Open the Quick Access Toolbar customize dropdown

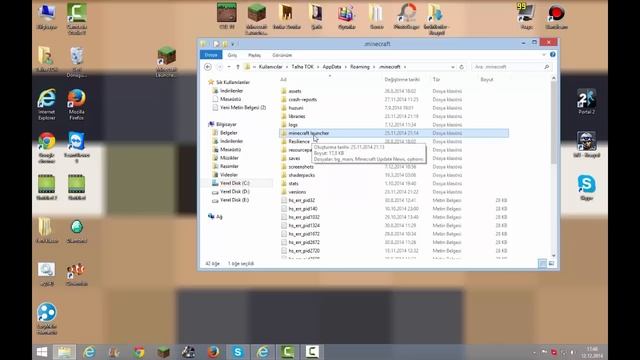(x=233, y=44)
